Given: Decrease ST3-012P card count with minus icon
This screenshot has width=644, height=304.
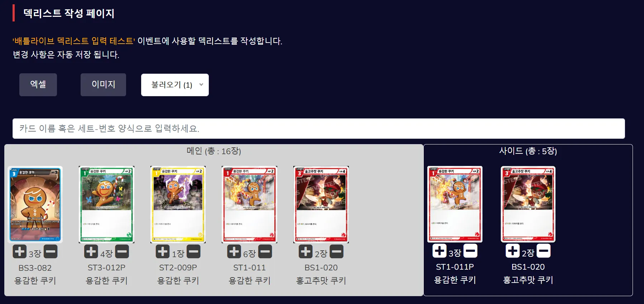Looking at the screenshot, I should [x=122, y=251].
